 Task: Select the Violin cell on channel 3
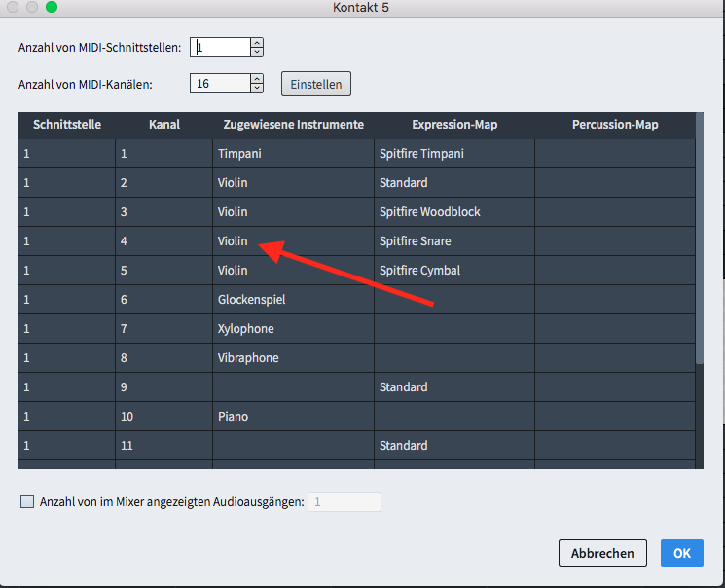294,212
